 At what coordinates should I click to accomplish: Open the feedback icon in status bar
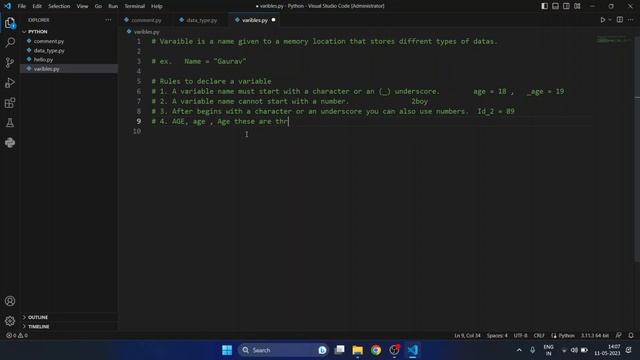click(x=619, y=336)
